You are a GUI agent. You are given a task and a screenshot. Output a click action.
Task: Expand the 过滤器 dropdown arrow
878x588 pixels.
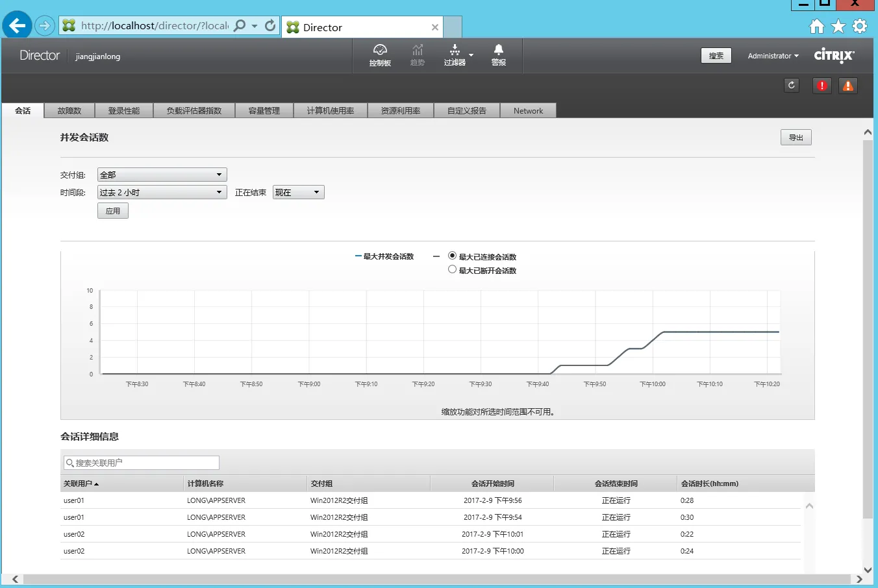coord(471,55)
